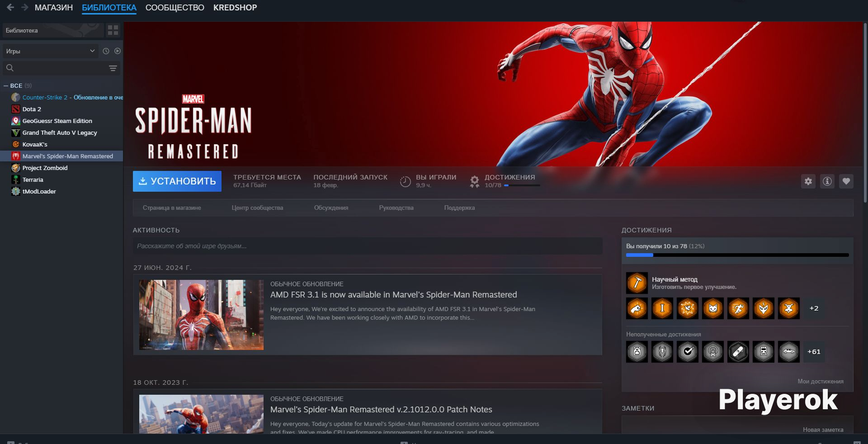Open Patch Notes v.2.1012.0.0 news title
Image resolution: width=868 pixels, height=444 pixels.
pyautogui.click(x=381, y=410)
